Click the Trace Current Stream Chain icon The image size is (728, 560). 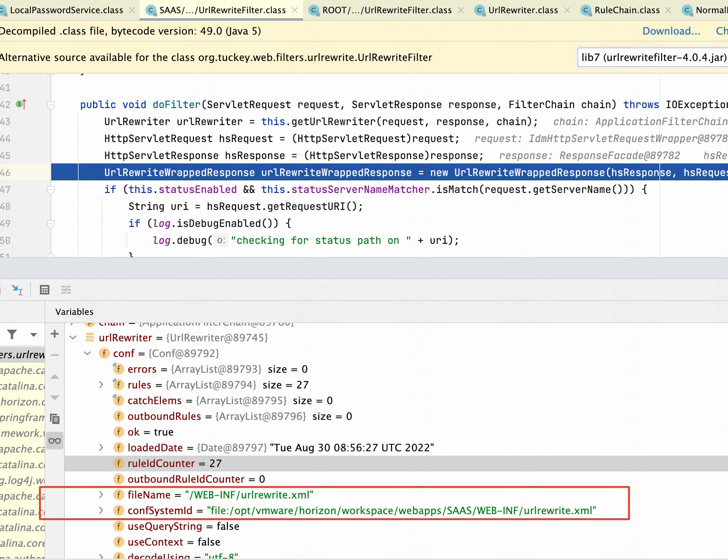click(x=66, y=290)
